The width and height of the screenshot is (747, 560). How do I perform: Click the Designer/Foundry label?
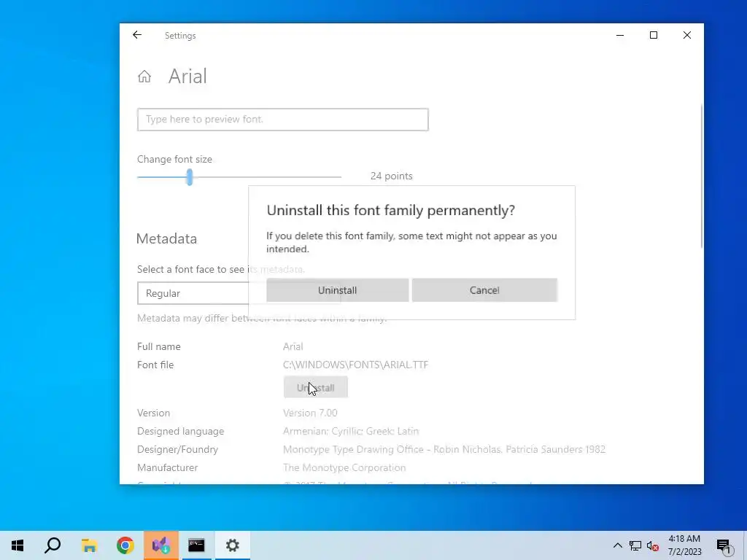(x=178, y=449)
